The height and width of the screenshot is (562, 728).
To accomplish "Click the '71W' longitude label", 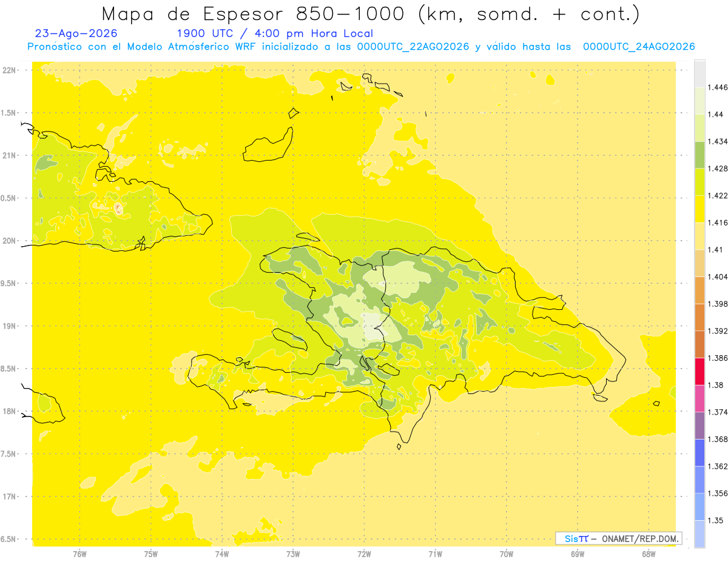I will [x=435, y=554].
